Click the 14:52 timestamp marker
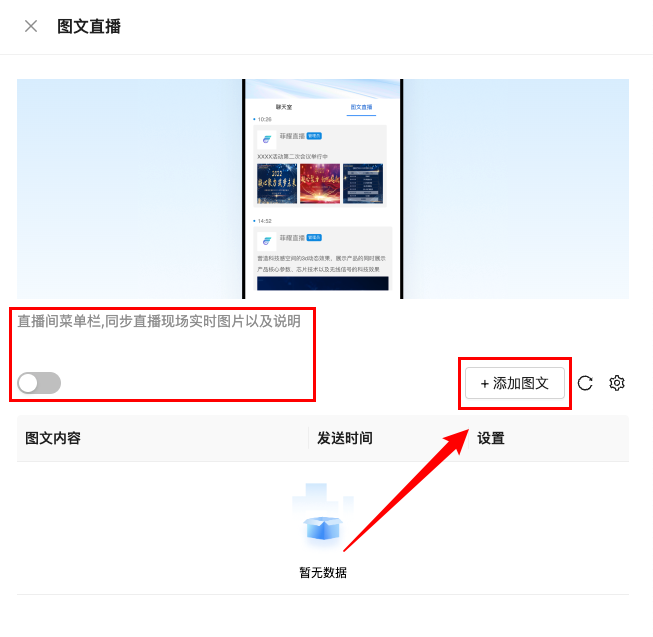The width and height of the screenshot is (653, 637). coord(262,221)
